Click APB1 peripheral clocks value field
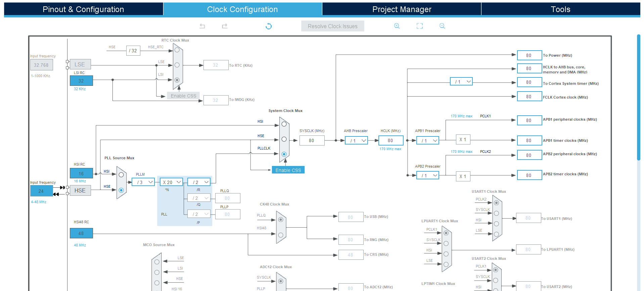Image resolution: width=644 pixels, height=291 pixels. point(530,120)
